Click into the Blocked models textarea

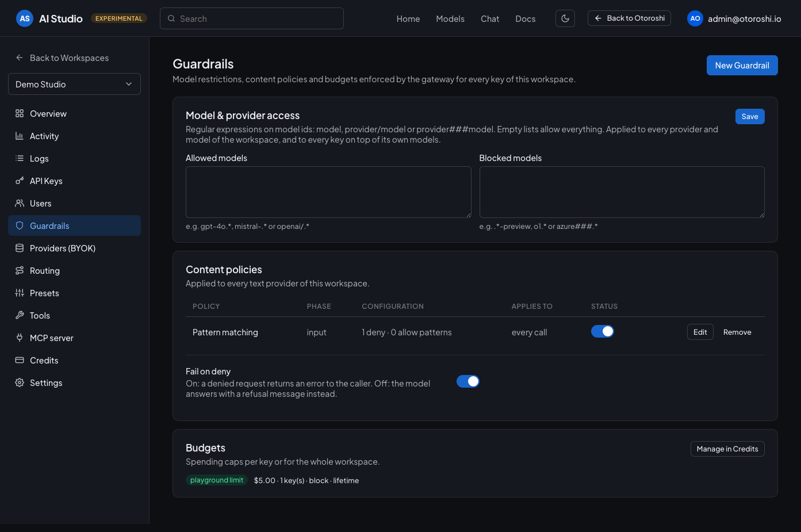(x=622, y=192)
